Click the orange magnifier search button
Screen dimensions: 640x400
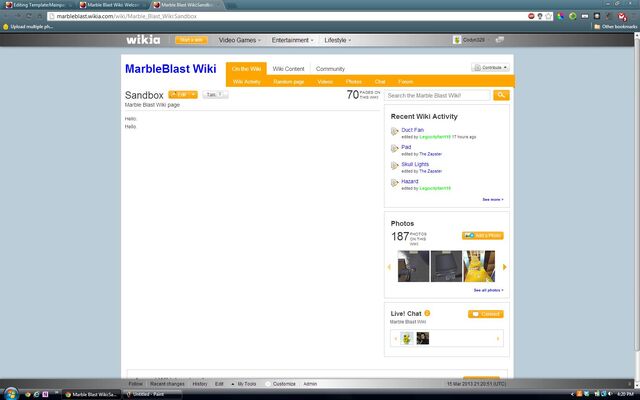pyautogui.click(x=501, y=95)
